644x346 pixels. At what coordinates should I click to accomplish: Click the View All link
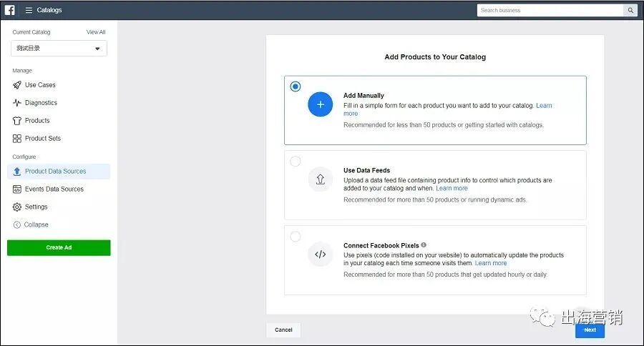click(x=96, y=32)
